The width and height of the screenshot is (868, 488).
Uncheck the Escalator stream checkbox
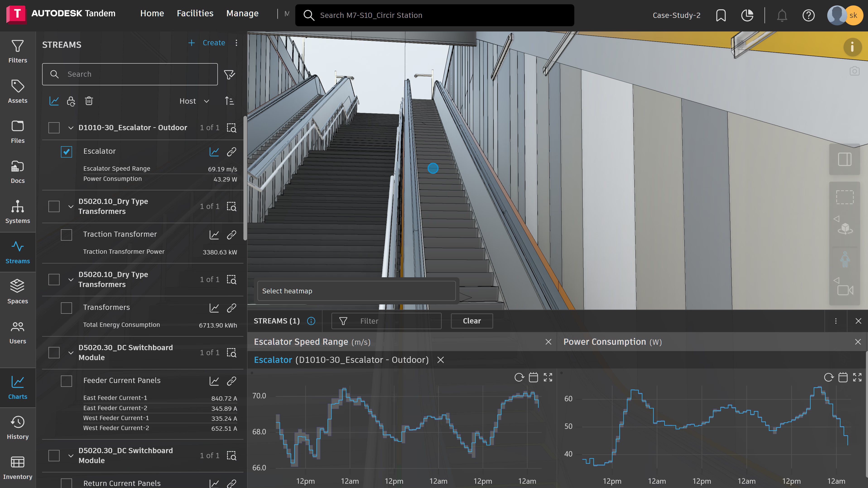pos(66,152)
